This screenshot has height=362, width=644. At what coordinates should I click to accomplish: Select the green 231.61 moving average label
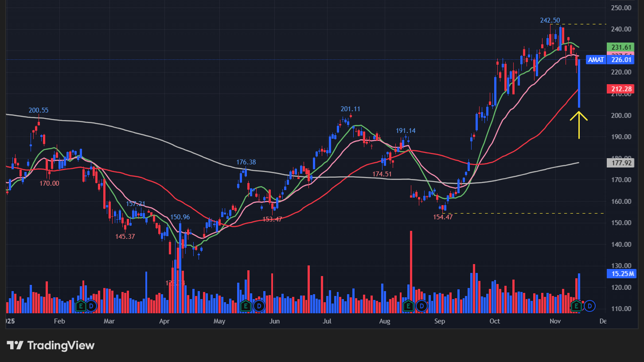click(x=621, y=47)
